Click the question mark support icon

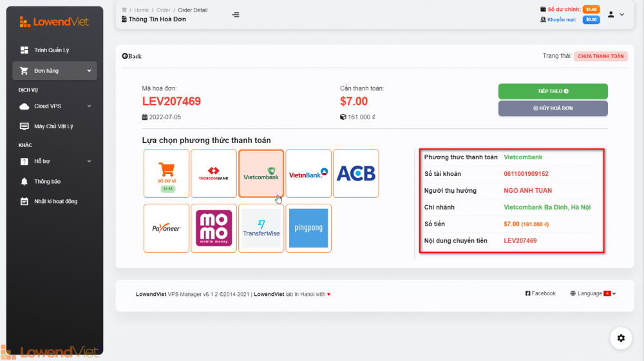(x=24, y=161)
